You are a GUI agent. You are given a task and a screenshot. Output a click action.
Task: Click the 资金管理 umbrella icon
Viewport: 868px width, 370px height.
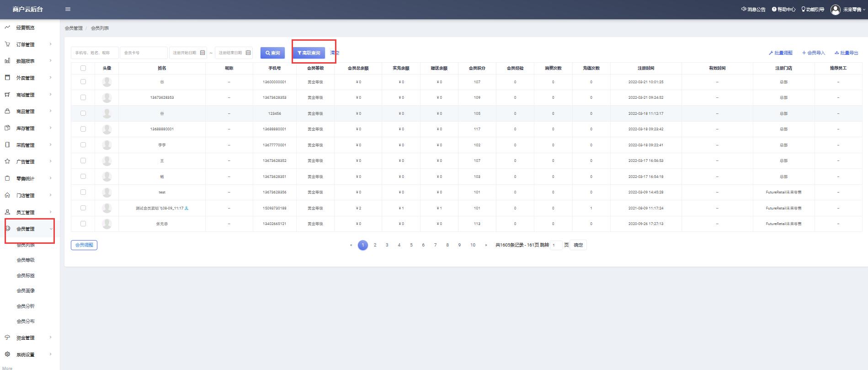(x=7, y=338)
